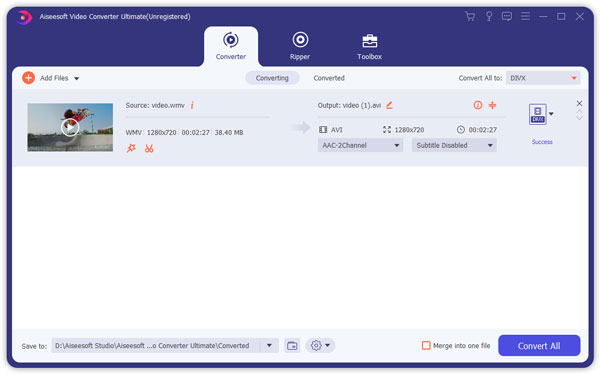Play the video thumbnail preview
The height and width of the screenshot is (374, 600).
pos(70,127)
